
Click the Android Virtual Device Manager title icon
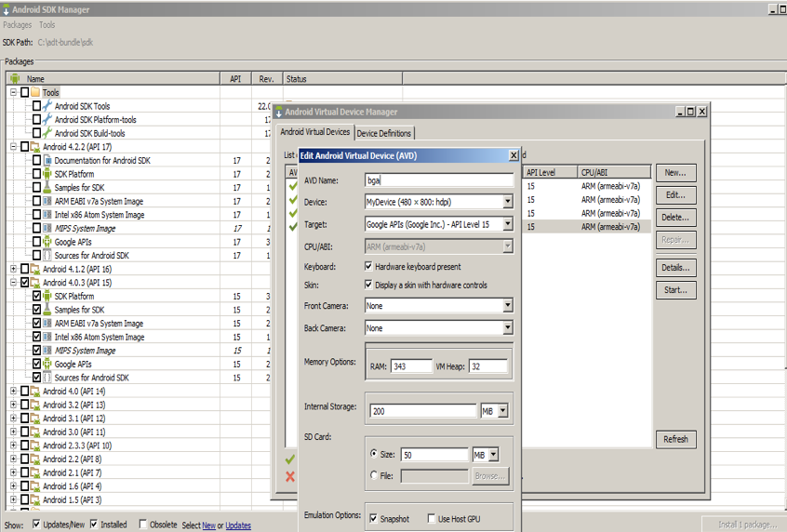pyautogui.click(x=279, y=112)
